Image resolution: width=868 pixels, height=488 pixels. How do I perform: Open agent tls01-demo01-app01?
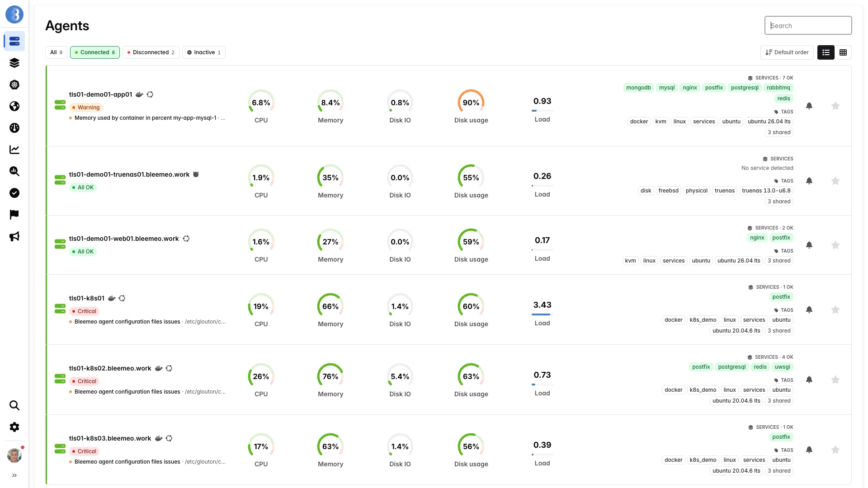point(100,94)
